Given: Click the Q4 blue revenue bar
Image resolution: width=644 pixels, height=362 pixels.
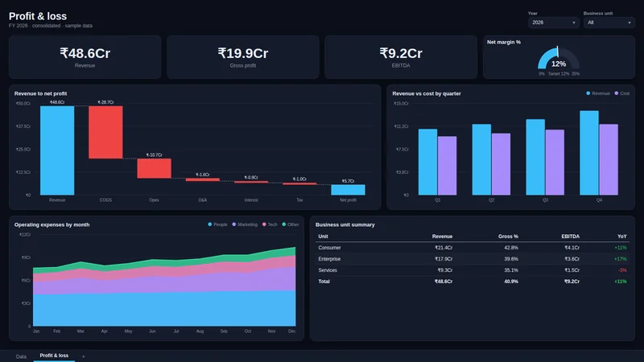Looking at the screenshot, I should point(589,153).
